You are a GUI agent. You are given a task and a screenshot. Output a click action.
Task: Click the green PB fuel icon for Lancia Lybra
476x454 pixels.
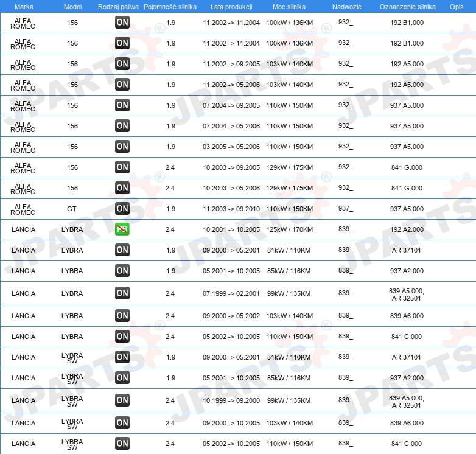click(x=122, y=229)
